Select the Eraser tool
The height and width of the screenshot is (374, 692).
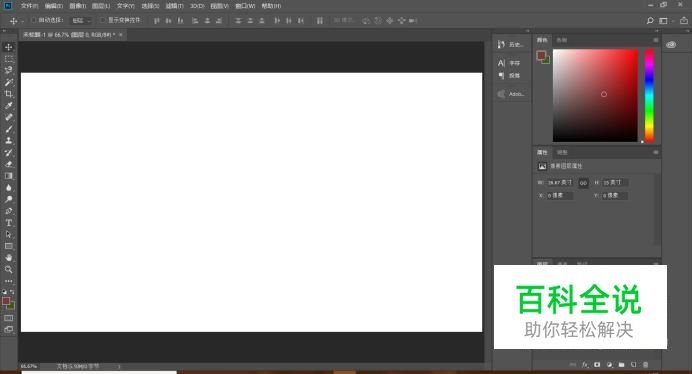coord(8,164)
